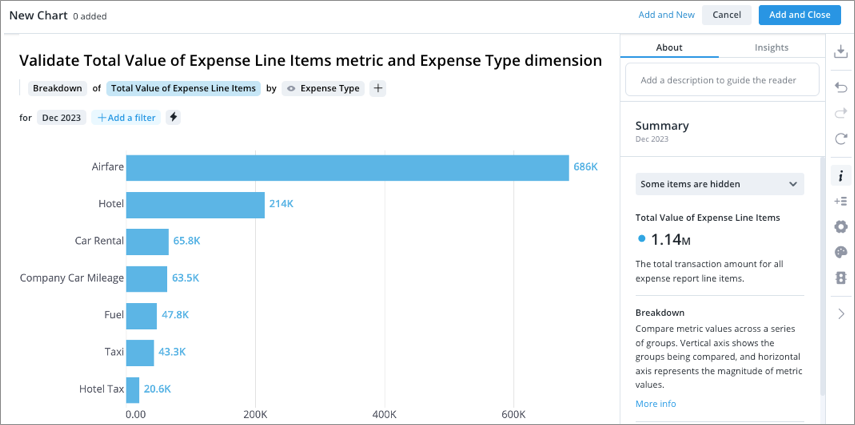The width and height of the screenshot is (855, 425).
Task: Click the download icon in the right sidebar
Action: (x=840, y=52)
